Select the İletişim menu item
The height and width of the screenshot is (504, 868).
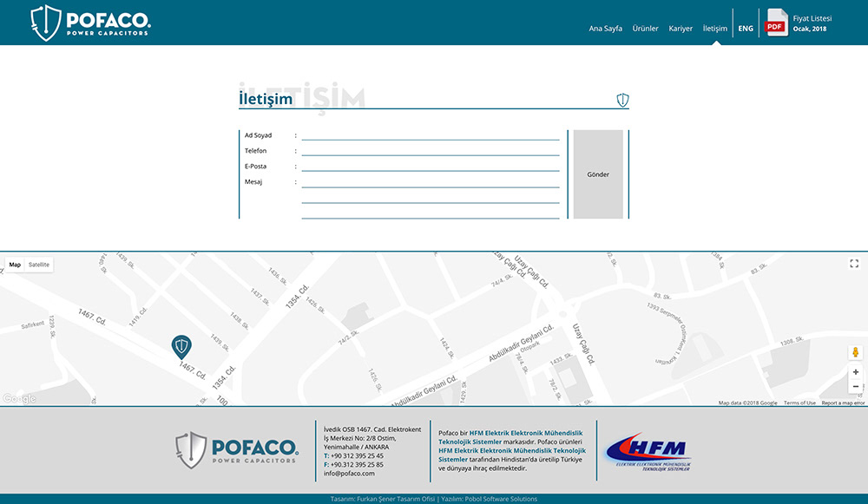[714, 29]
